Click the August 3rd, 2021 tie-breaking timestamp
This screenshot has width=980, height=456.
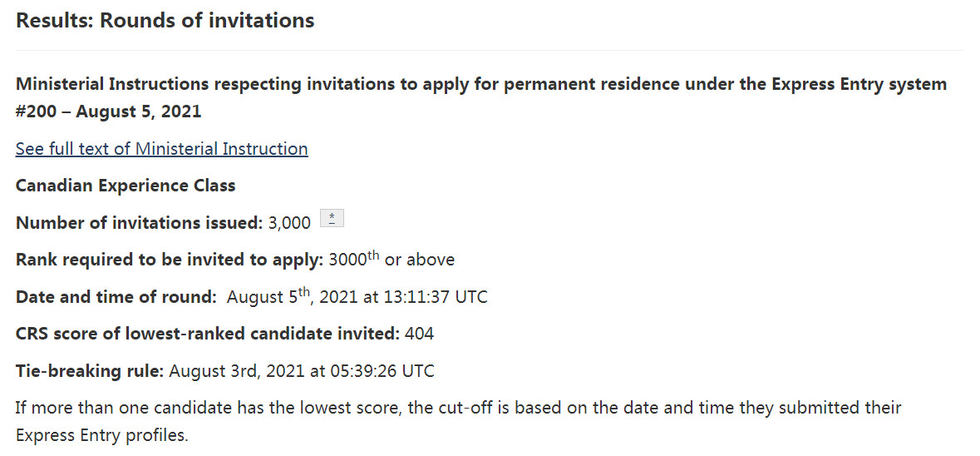click(301, 370)
